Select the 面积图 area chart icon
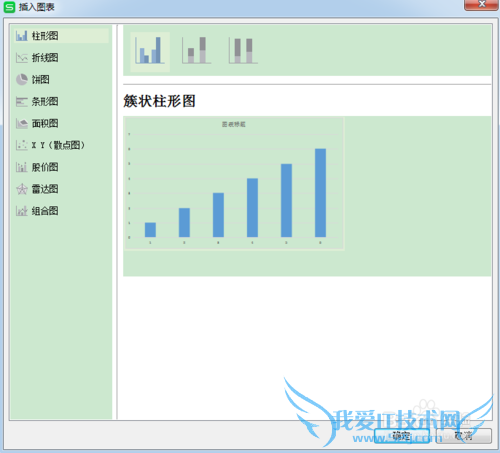Image resolution: width=500 pixels, height=453 pixels. [x=22, y=123]
